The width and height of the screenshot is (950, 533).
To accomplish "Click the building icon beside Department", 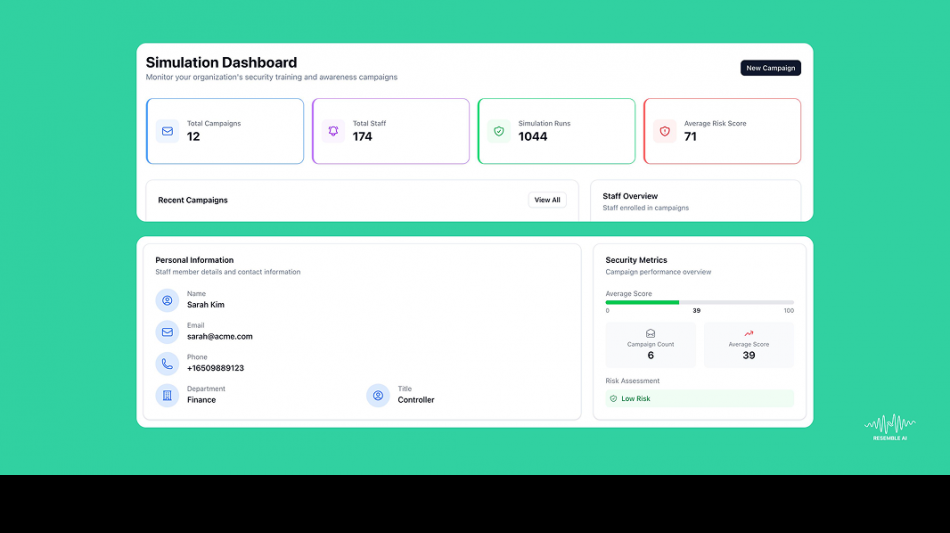I will tap(167, 395).
